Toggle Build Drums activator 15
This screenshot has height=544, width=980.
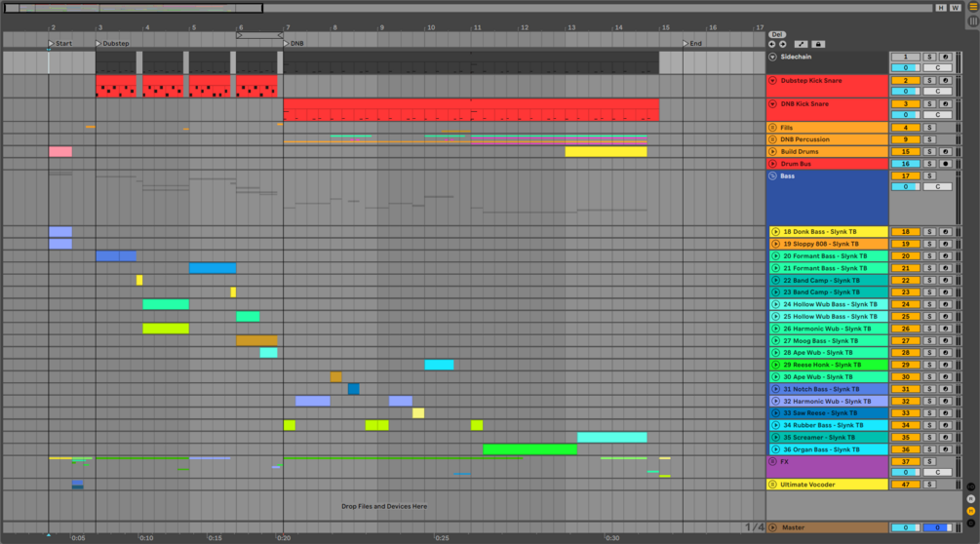(x=905, y=152)
